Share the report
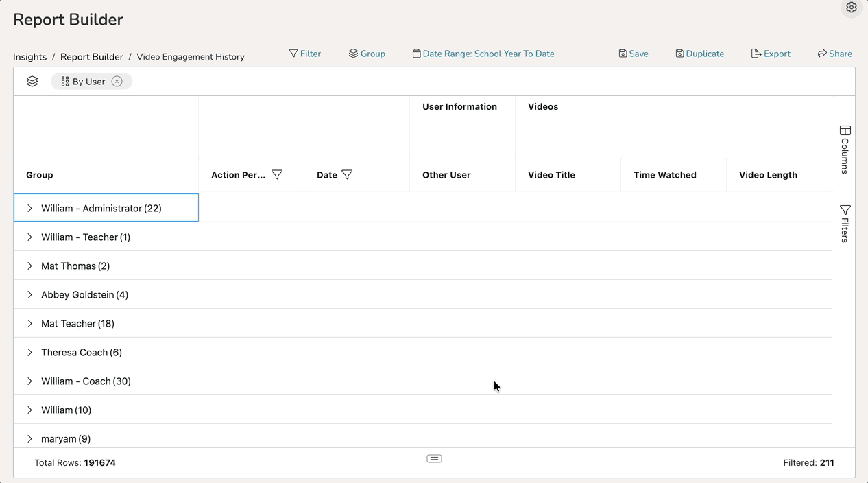The height and width of the screenshot is (483, 868). pos(834,54)
